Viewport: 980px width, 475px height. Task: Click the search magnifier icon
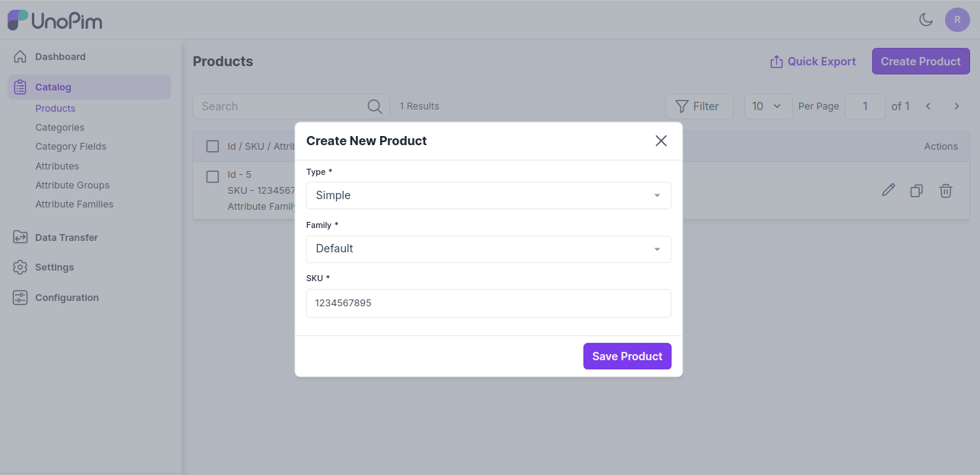375,106
